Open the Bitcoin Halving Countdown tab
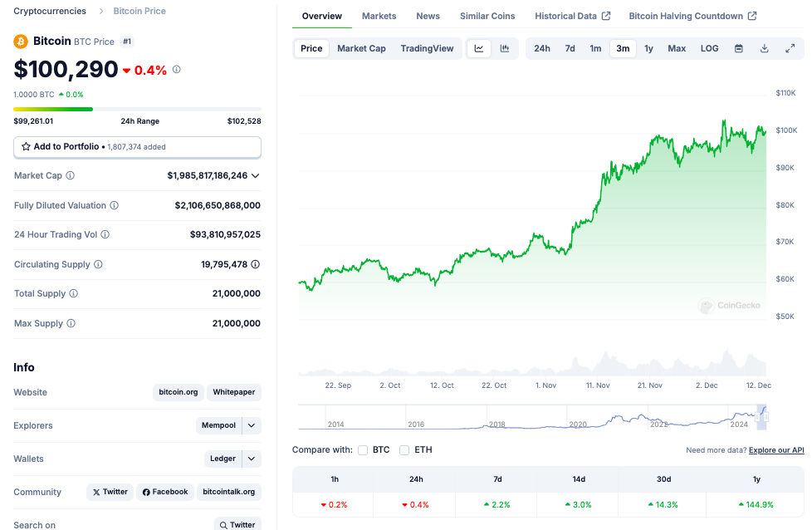812x530 pixels. pyautogui.click(x=693, y=16)
